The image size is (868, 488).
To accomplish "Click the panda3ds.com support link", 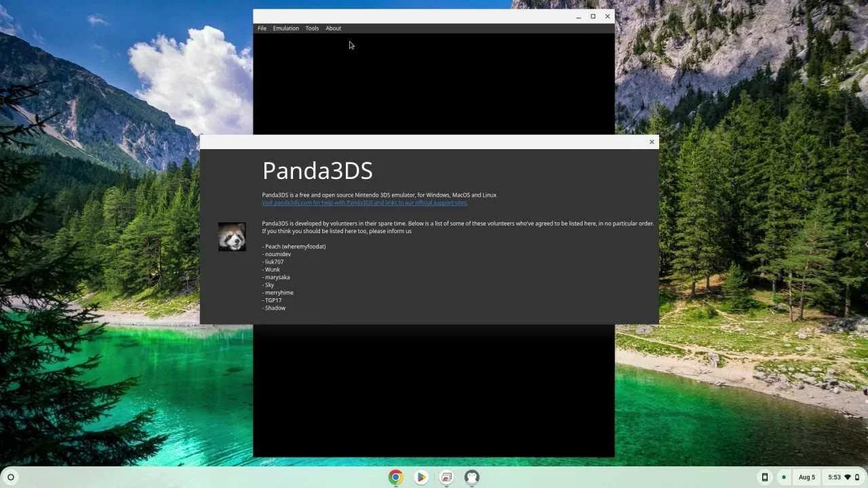I will click(364, 202).
